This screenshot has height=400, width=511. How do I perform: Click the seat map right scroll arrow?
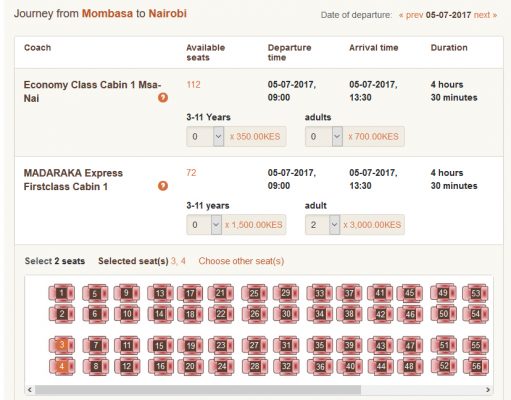coord(488,389)
